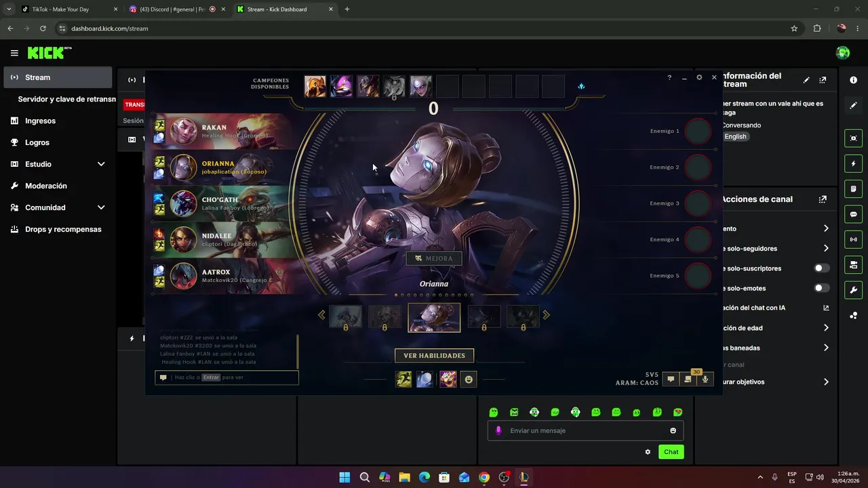The height and width of the screenshot is (488, 868).
Task: Show previous skin with left arrow
Action: [322, 315]
